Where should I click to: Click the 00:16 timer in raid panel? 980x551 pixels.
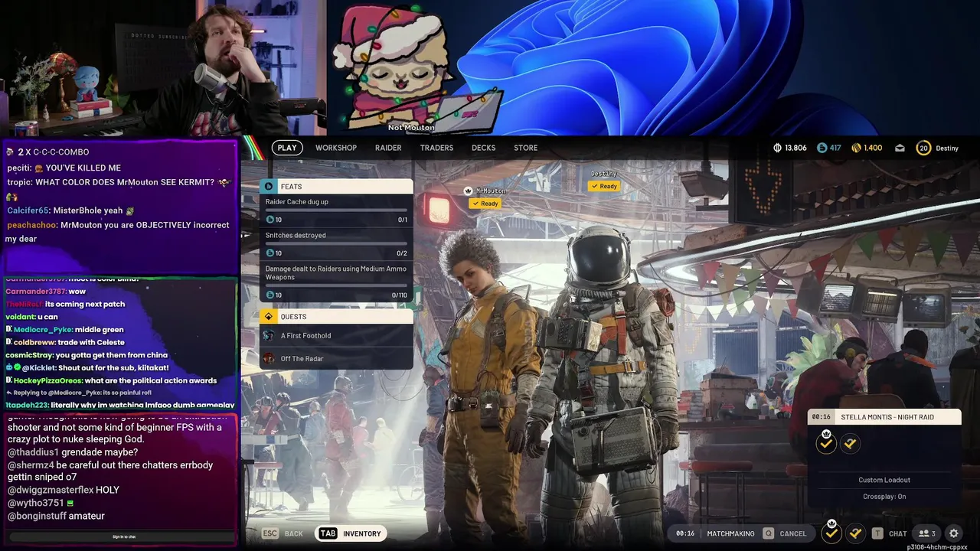coord(822,417)
